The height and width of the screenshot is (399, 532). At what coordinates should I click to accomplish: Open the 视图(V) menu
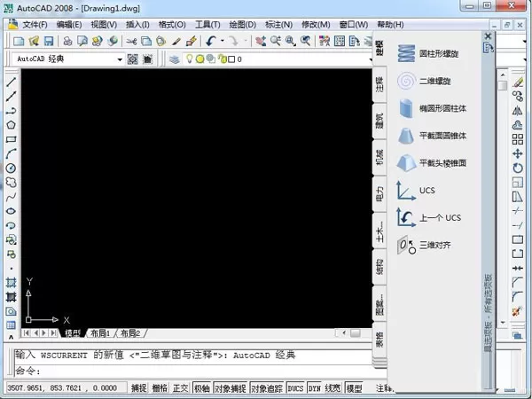(104, 25)
